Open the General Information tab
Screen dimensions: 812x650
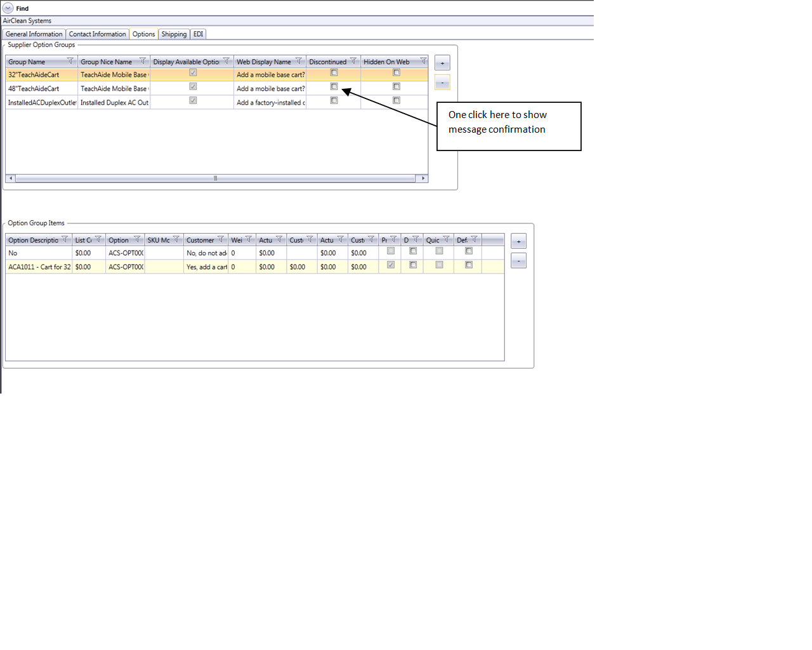tap(34, 34)
